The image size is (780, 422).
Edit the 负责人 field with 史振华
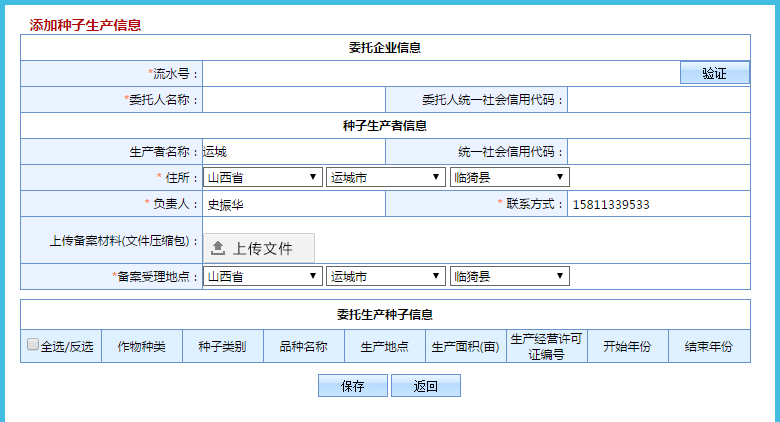point(294,204)
